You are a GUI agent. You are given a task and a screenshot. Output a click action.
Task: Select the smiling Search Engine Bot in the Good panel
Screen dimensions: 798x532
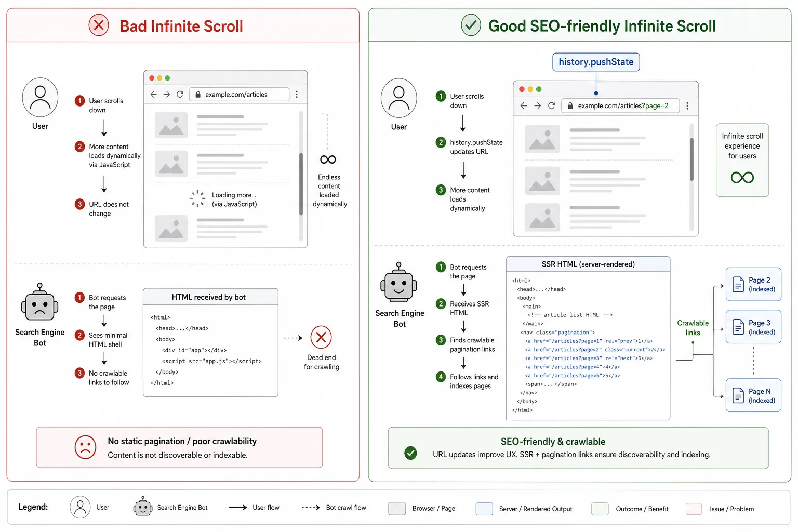tap(398, 283)
